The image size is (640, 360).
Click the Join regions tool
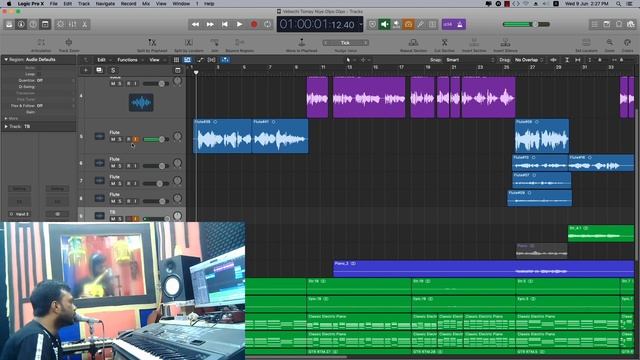pyautogui.click(x=215, y=45)
